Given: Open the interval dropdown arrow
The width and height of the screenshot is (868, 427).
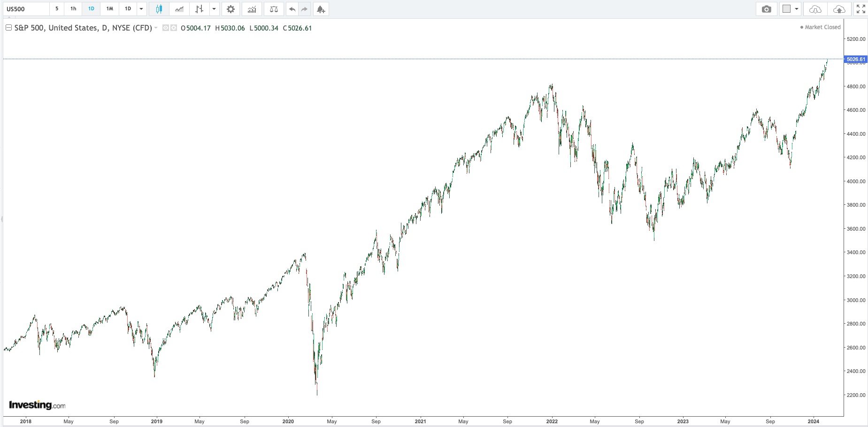Looking at the screenshot, I should (141, 9).
